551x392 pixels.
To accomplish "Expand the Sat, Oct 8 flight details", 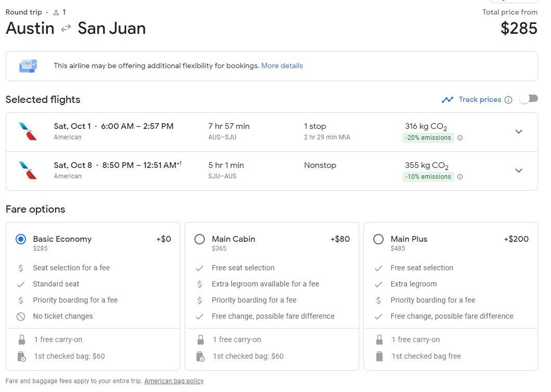I will [x=518, y=171].
